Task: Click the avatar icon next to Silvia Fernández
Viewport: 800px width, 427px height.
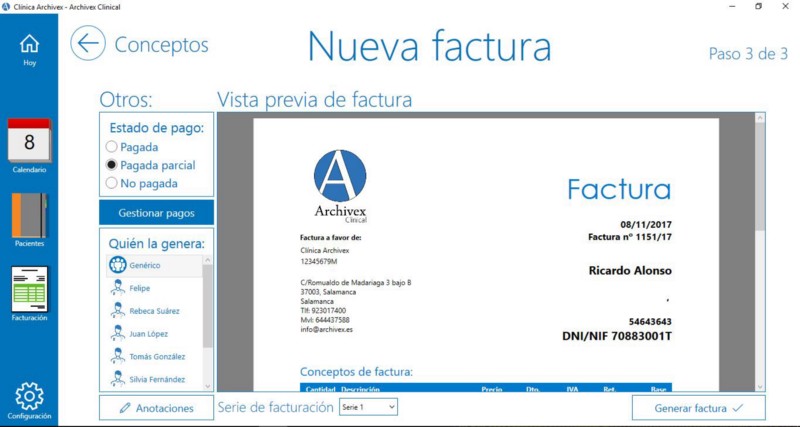Action: [118, 379]
